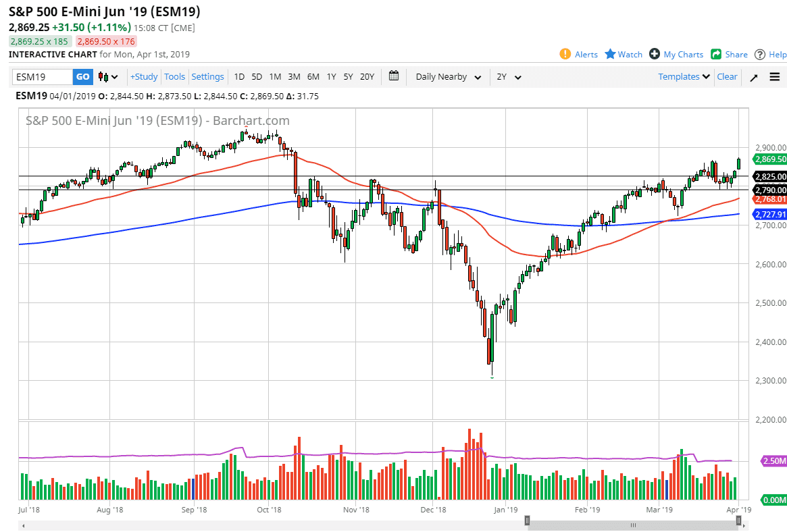This screenshot has width=787, height=532.
Task: Select the 1Y timeframe
Action: pos(331,77)
